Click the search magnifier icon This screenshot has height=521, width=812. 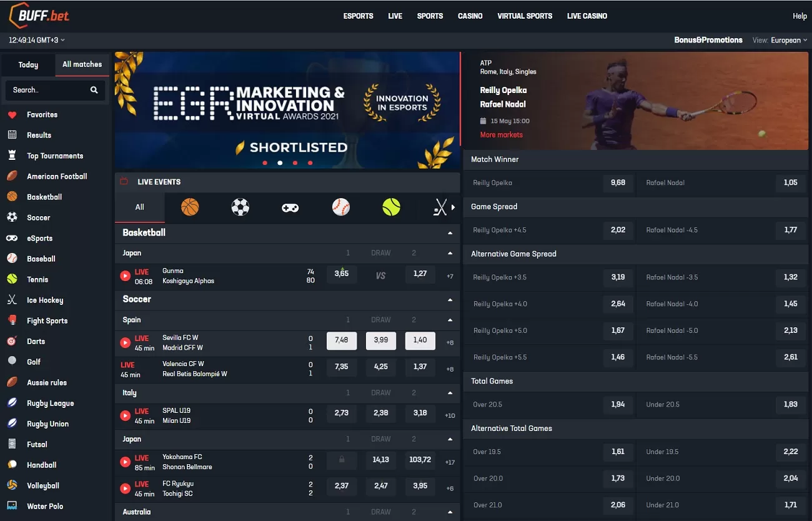tap(94, 90)
